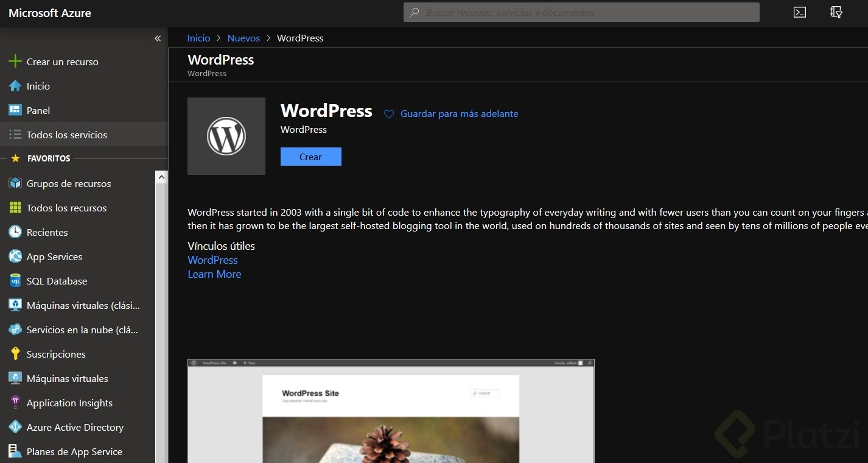Click the green plus Crear un recurso icon
The width and height of the screenshot is (868, 463).
tap(15, 62)
